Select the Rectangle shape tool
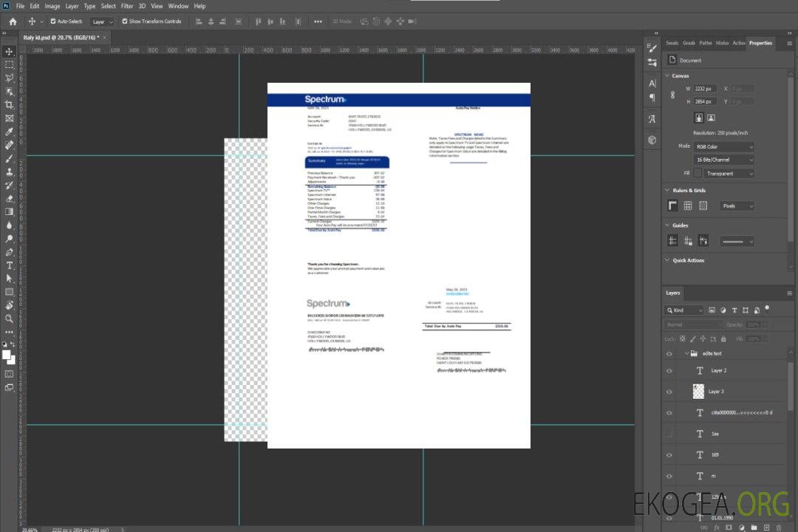 pyautogui.click(x=9, y=292)
